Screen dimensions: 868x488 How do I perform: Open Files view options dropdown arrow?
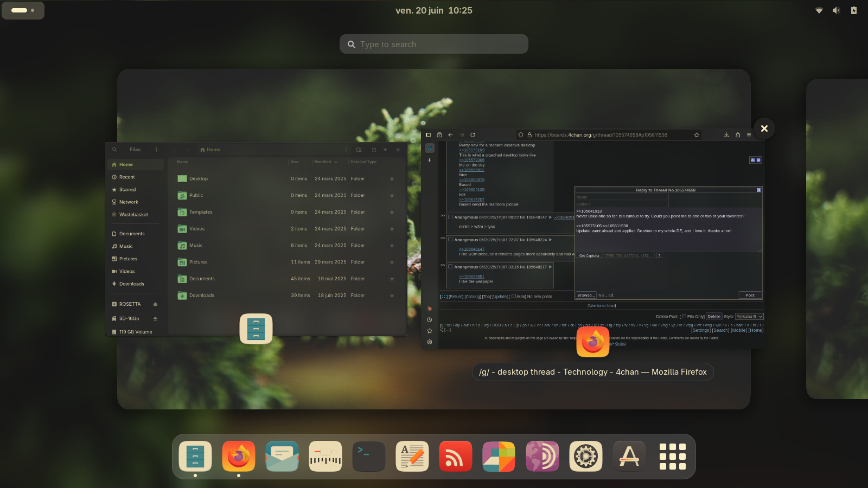385,150
